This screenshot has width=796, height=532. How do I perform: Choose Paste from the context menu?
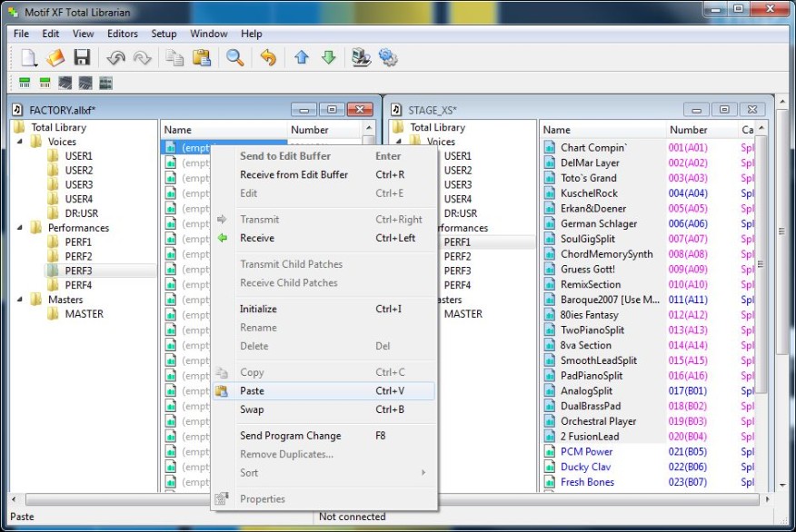pyautogui.click(x=323, y=391)
